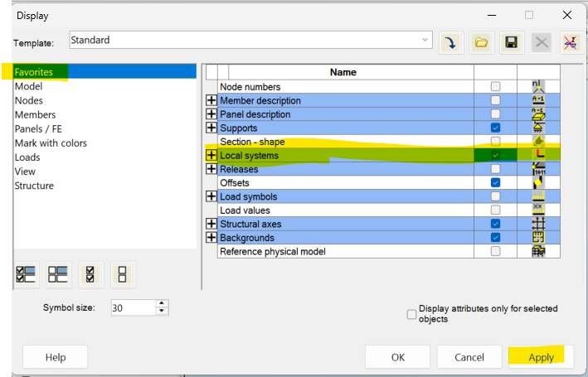This screenshot has width=588, height=377.
Task: Click unselect-all-with-list icon below category list
Action: (58, 274)
